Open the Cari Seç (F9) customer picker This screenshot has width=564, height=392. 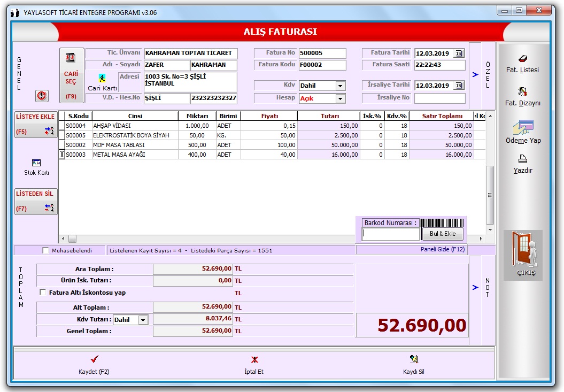click(72, 75)
